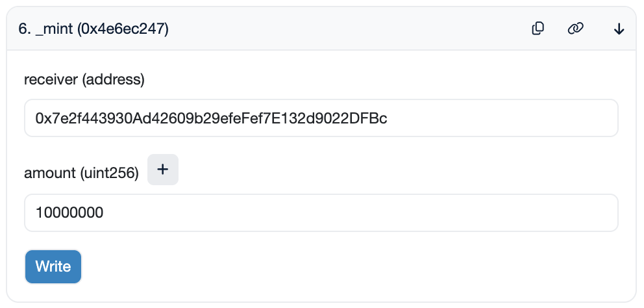
Task: Focus the amount uint256 input field
Action: click(x=321, y=212)
